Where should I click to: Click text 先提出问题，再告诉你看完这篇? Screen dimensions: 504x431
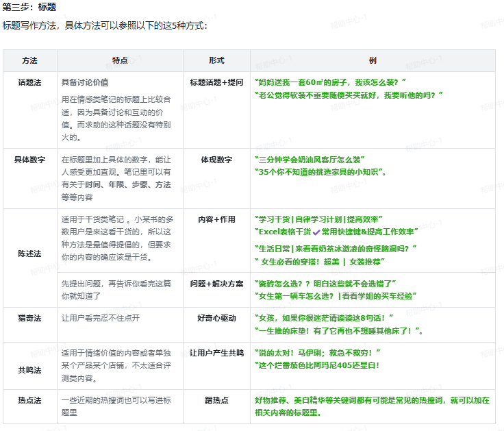(116, 290)
